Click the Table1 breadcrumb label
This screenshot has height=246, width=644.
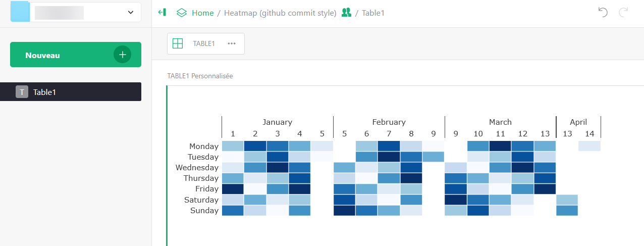(373, 13)
